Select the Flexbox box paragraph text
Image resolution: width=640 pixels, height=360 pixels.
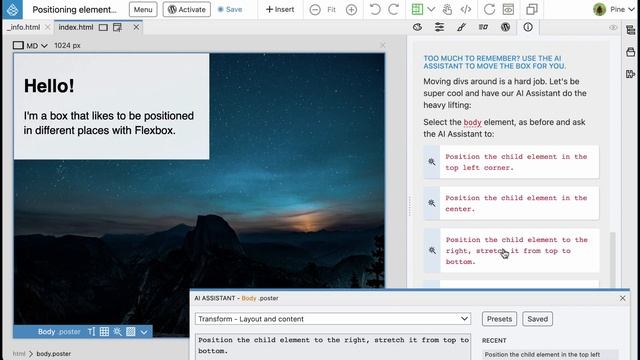click(109, 123)
